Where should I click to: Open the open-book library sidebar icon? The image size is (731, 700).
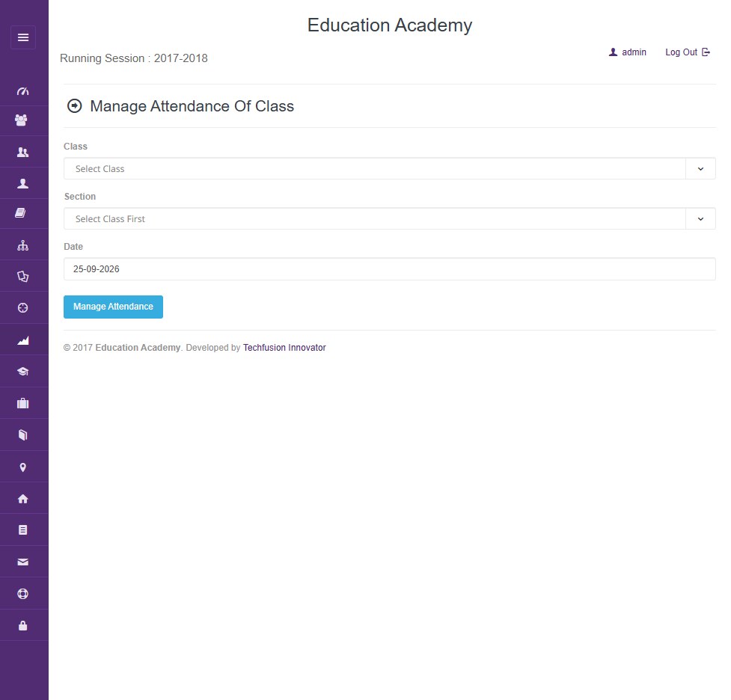pos(23,435)
